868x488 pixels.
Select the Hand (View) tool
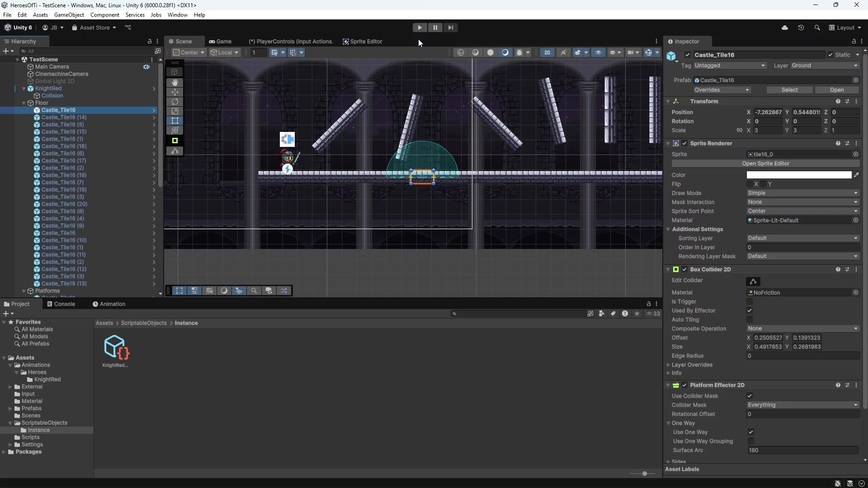(175, 82)
